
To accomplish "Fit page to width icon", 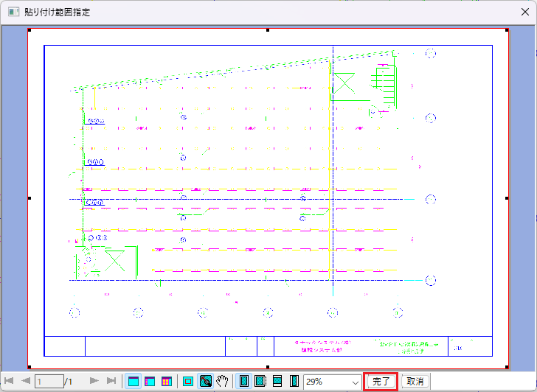I will coord(277,381).
